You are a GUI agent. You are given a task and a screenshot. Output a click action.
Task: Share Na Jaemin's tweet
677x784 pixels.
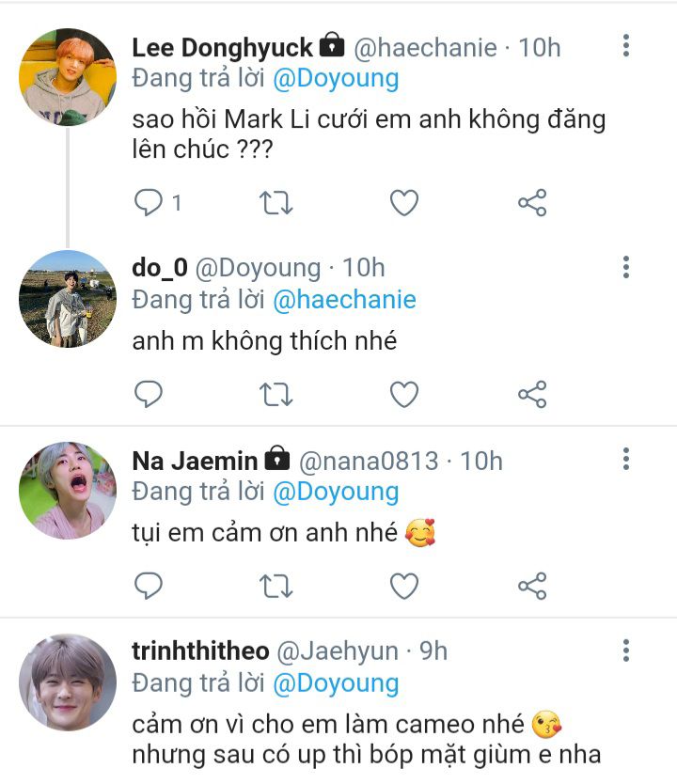532,587
